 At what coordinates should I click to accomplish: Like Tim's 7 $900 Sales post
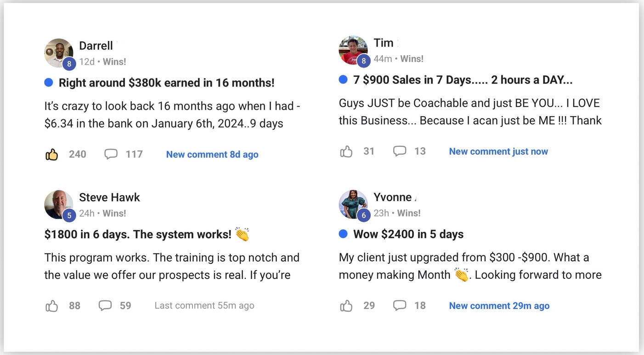(x=346, y=151)
